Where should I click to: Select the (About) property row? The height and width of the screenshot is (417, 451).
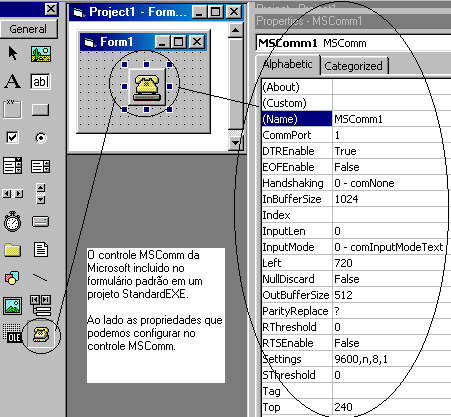(x=356, y=87)
